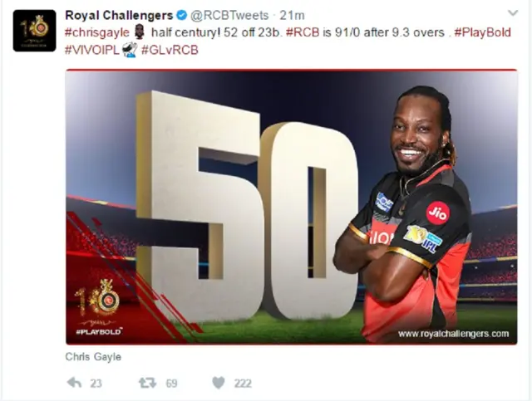Open the #RCB hashtag link
The height and width of the screenshot is (401, 532).
coord(303,32)
